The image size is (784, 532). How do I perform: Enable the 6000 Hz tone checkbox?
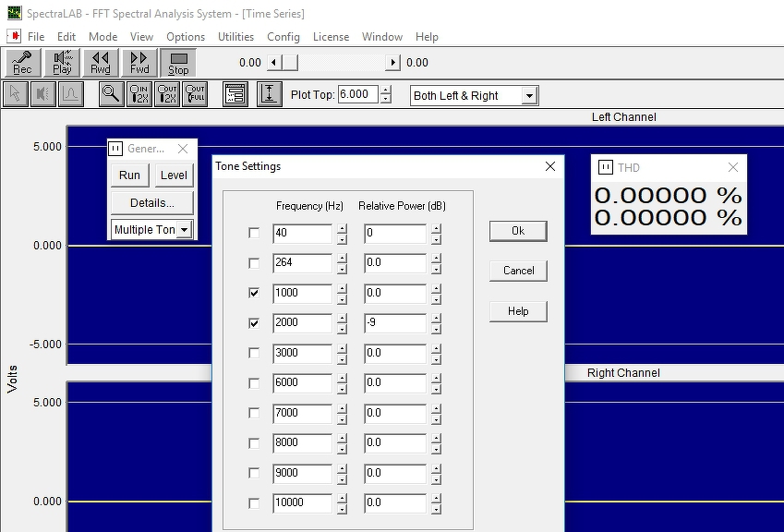(254, 383)
